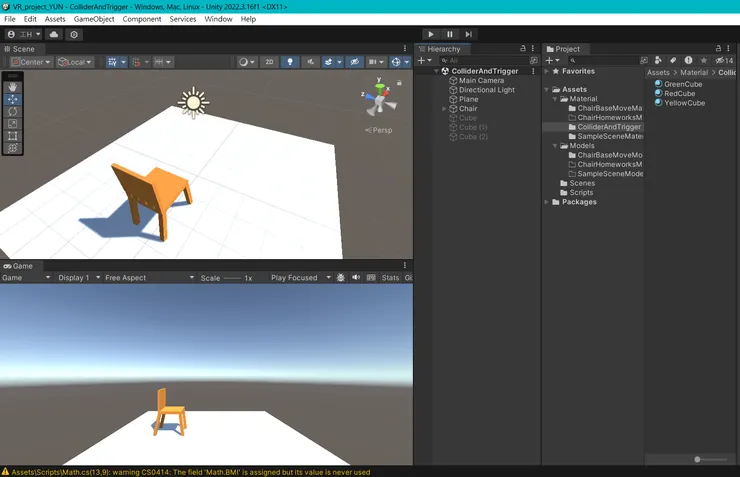Choose the Rect transform tool
740x477 pixels.
(12, 136)
